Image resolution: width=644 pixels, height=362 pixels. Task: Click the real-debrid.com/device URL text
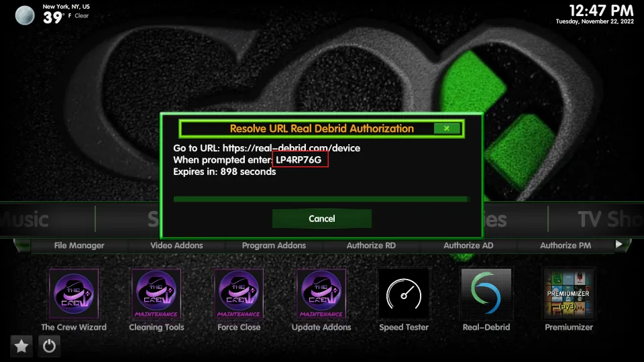coord(291,148)
